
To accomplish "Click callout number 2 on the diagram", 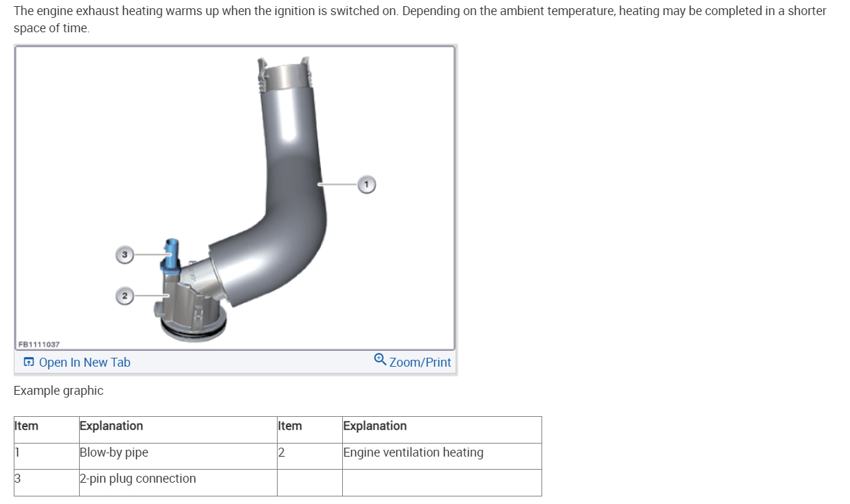I will (x=124, y=296).
